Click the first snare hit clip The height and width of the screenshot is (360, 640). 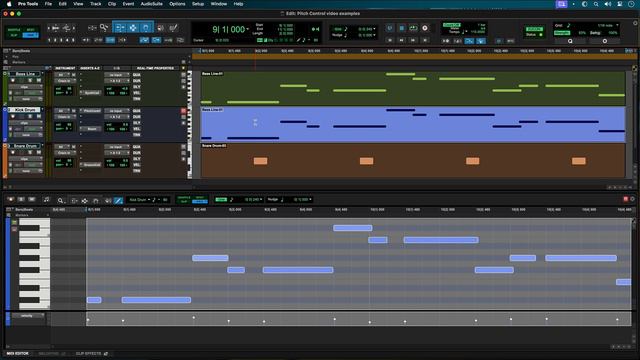(260, 161)
